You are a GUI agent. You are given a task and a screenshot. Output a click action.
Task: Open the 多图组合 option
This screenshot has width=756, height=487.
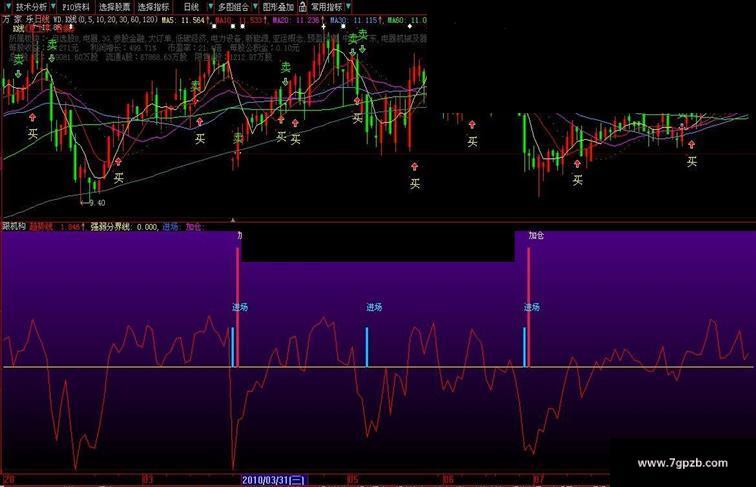(x=233, y=7)
